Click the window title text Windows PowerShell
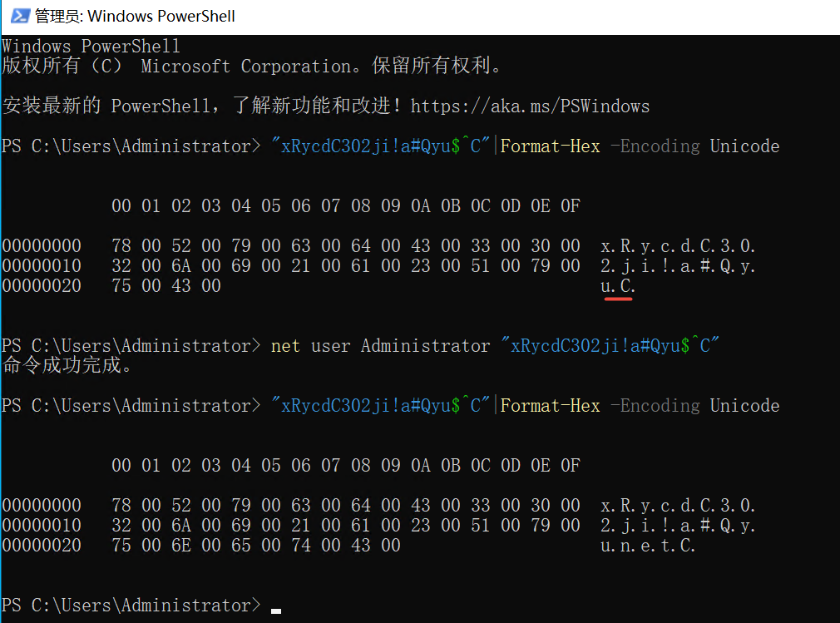 click(x=161, y=16)
